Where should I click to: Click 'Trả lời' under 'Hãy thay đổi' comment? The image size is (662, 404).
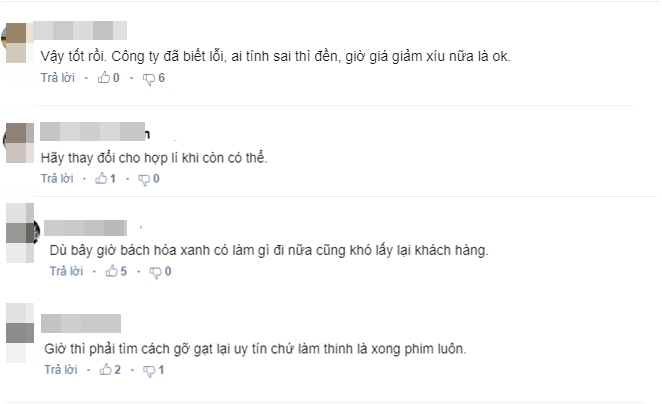(x=57, y=179)
